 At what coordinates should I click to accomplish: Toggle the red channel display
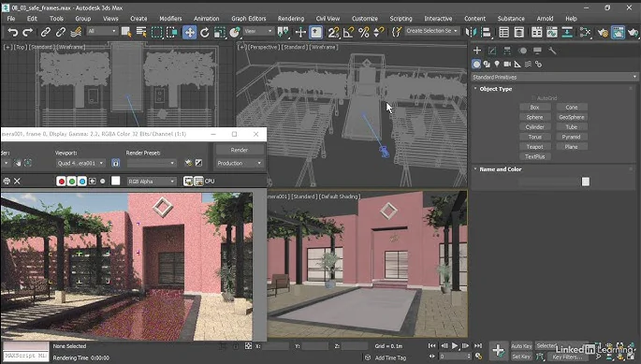click(62, 182)
